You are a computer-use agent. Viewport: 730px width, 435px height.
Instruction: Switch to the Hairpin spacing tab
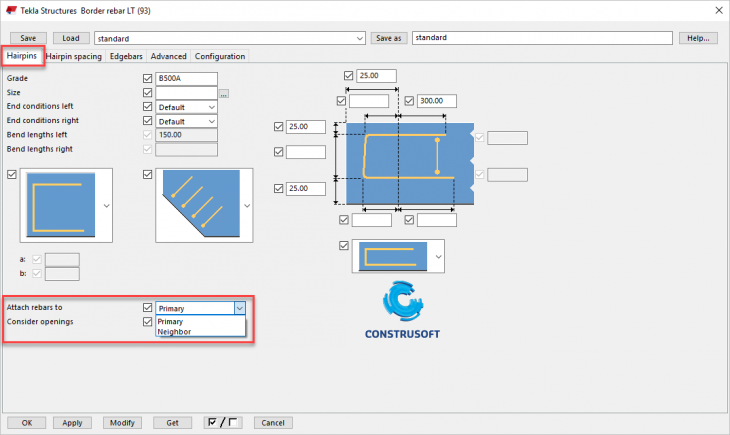click(74, 56)
